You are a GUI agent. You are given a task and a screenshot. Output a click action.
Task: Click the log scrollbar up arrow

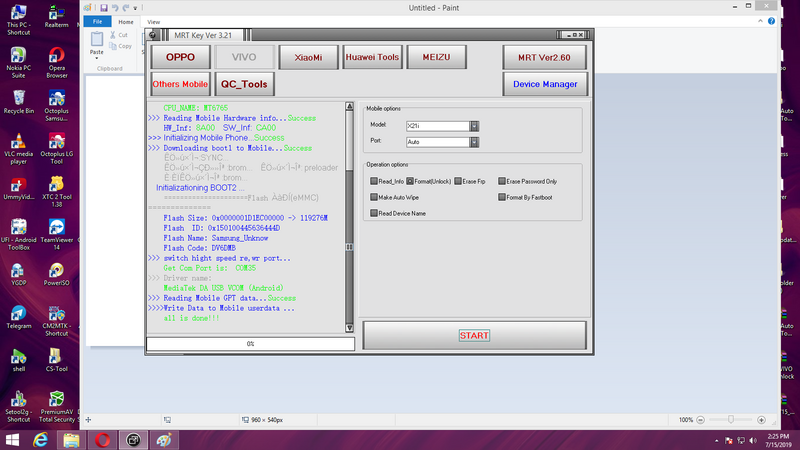349,106
